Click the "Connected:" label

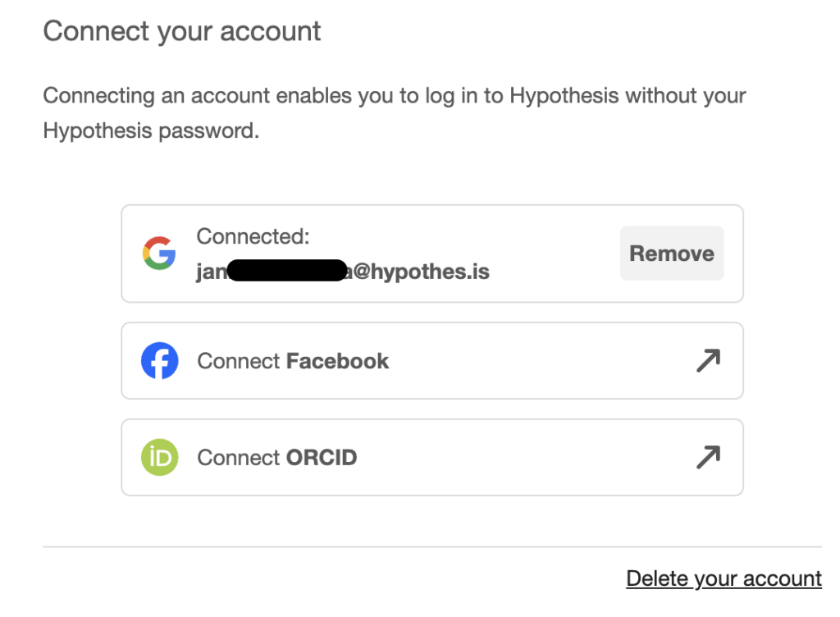tap(253, 236)
